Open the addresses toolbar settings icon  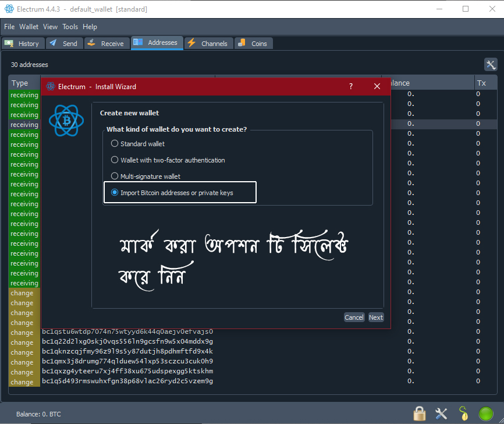click(491, 65)
